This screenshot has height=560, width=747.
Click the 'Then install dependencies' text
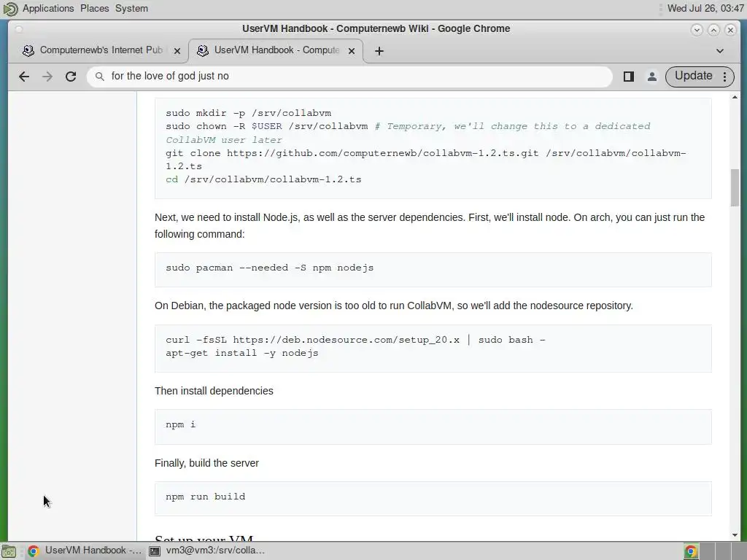(x=214, y=391)
